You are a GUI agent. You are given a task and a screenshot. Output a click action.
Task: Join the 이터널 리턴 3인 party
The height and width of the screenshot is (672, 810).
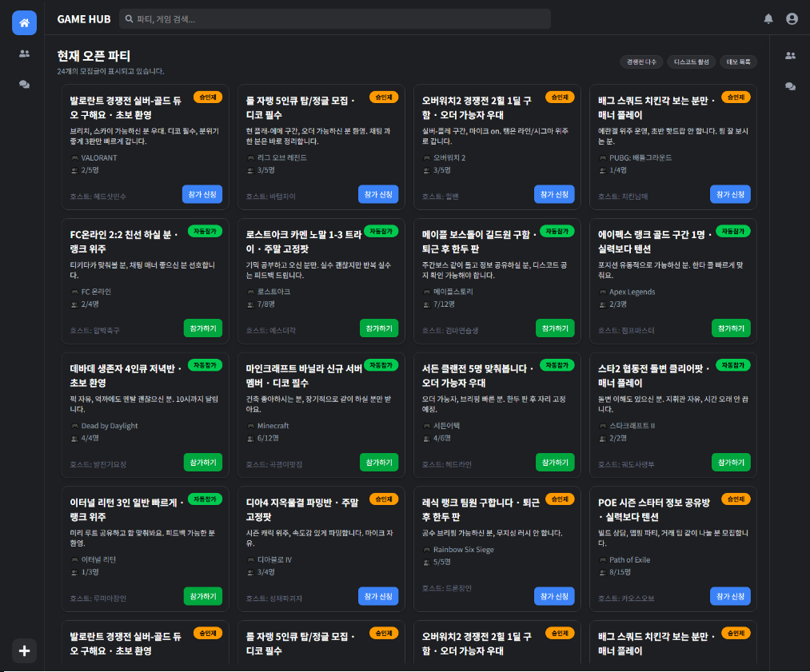pyautogui.click(x=203, y=596)
